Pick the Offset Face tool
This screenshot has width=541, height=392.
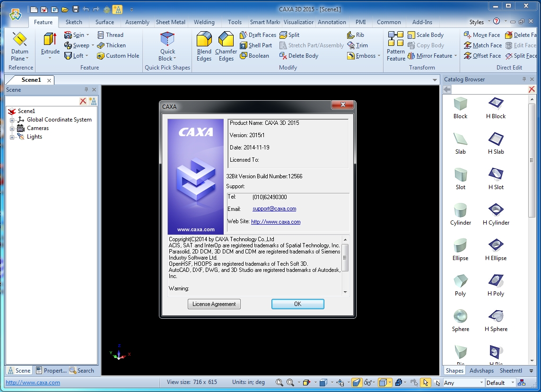click(x=482, y=55)
